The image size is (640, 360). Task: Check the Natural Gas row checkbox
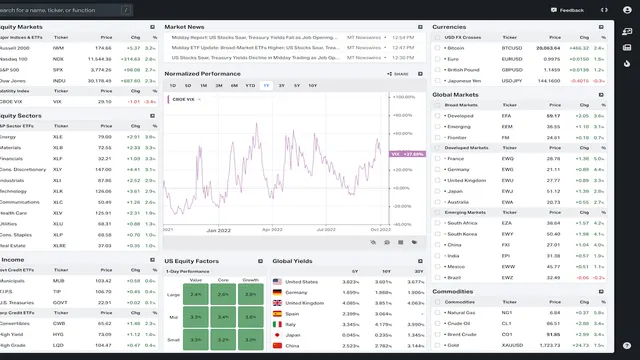point(438,313)
